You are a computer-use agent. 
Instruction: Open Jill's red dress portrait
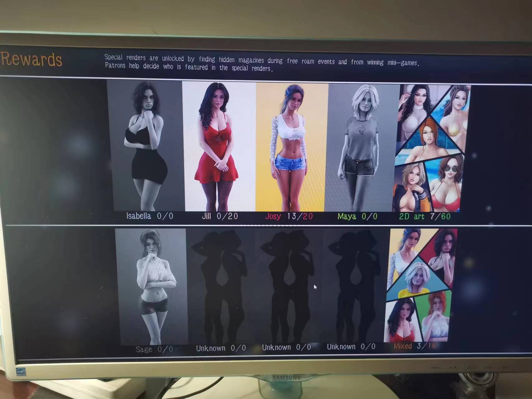point(220,146)
